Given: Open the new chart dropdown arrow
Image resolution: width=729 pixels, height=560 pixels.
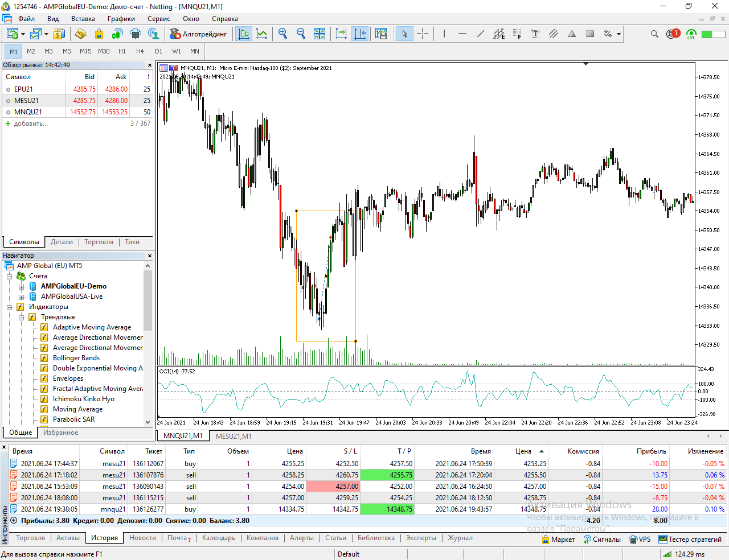Looking at the screenshot, I should [23, 34].
